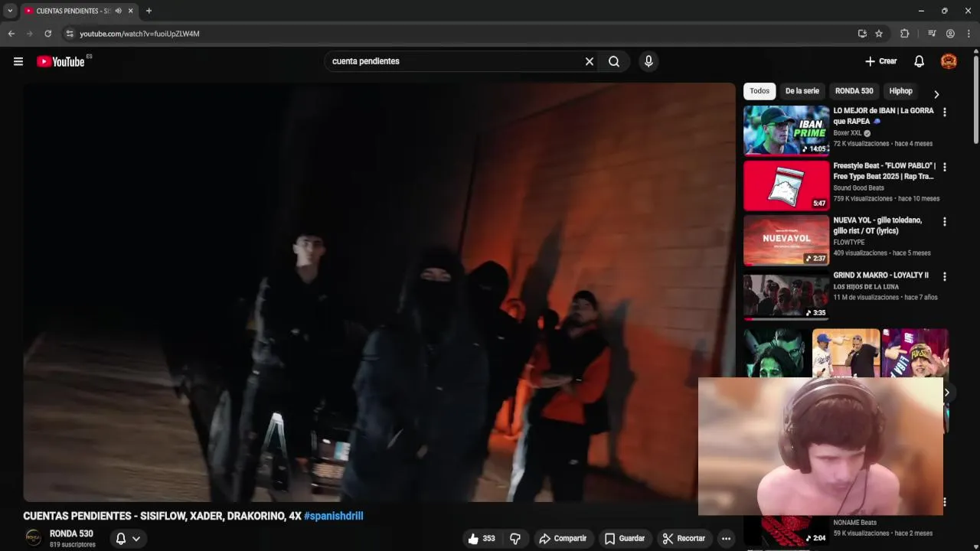Like the video with thumbs up
The image size is (980, 551).
coord(482,539)
